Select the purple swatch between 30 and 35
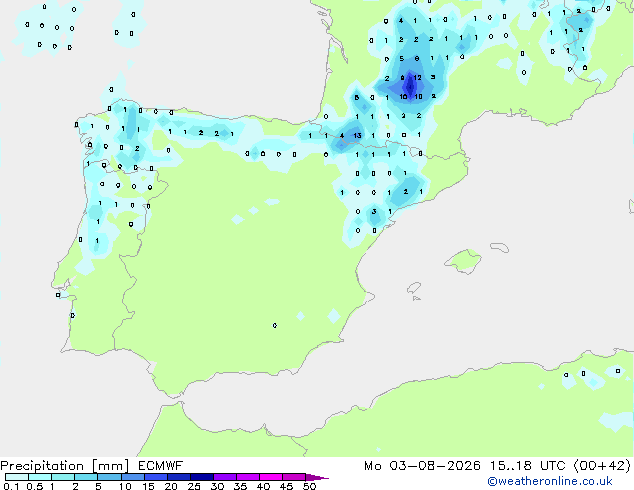 pyautogui.click(x=225, y=477)
